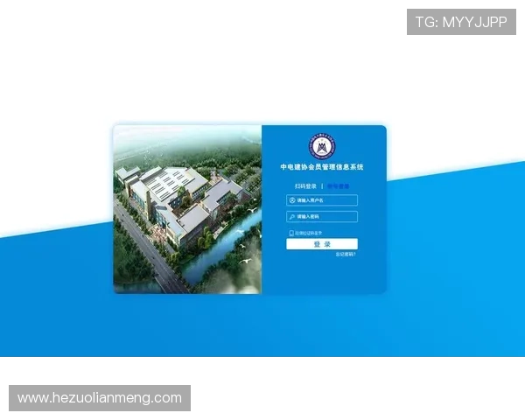Click the aerial campus photo
This screenshot has width=525, height=420.
tap(187, 209)
